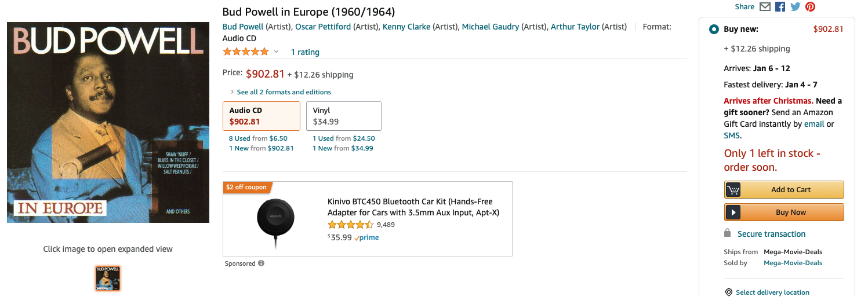Select the Audio CD format option
Image resolution: width=868 pixels, height=297 pixels.
(x=261, y=116)
